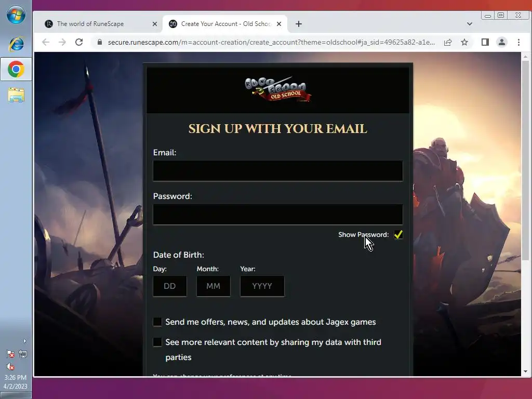532x399 pixels.
Task: Uncheck the Show Password checkbox
Action: (398, 234)
